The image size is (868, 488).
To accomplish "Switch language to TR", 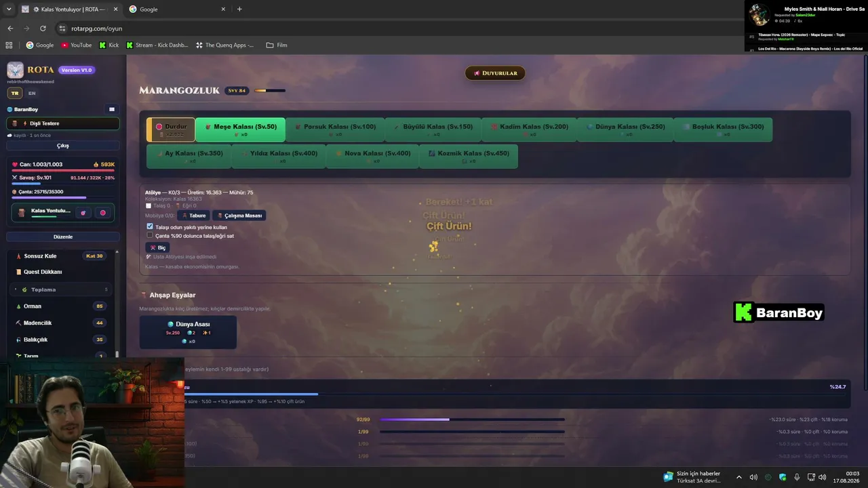I will click(15, 93).
